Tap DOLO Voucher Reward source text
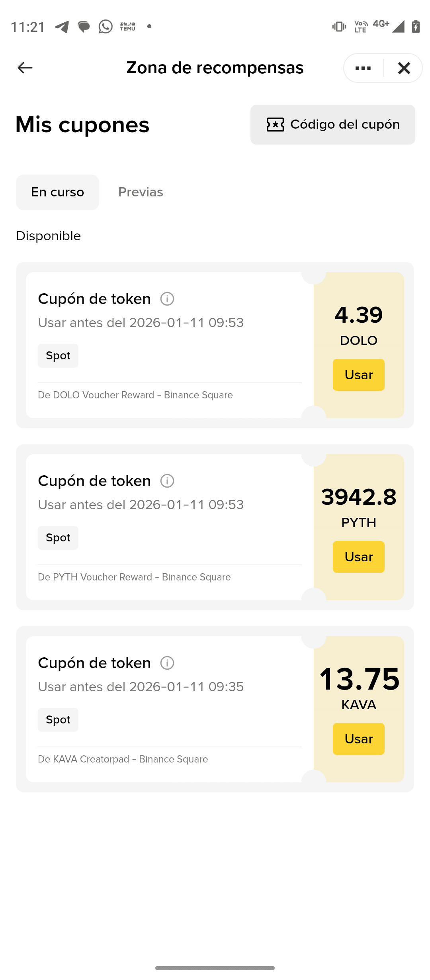 [135, 395]
